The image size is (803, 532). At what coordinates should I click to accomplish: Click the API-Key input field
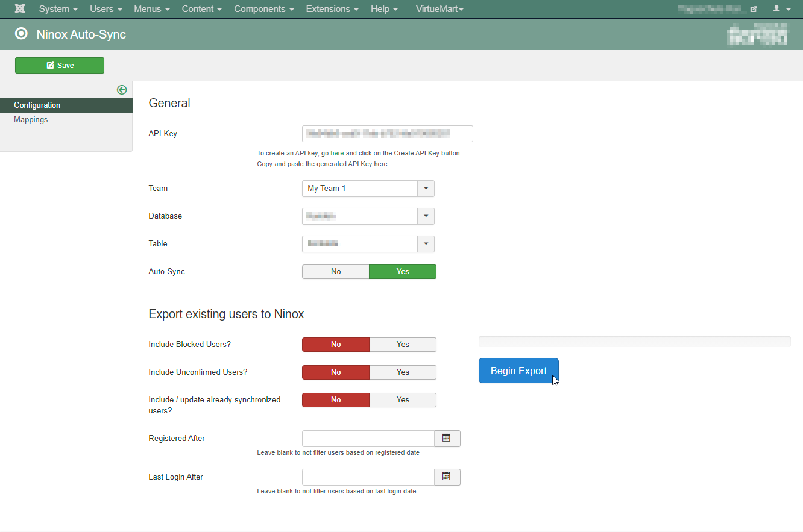pyautogui.click(x=388, y=134)
